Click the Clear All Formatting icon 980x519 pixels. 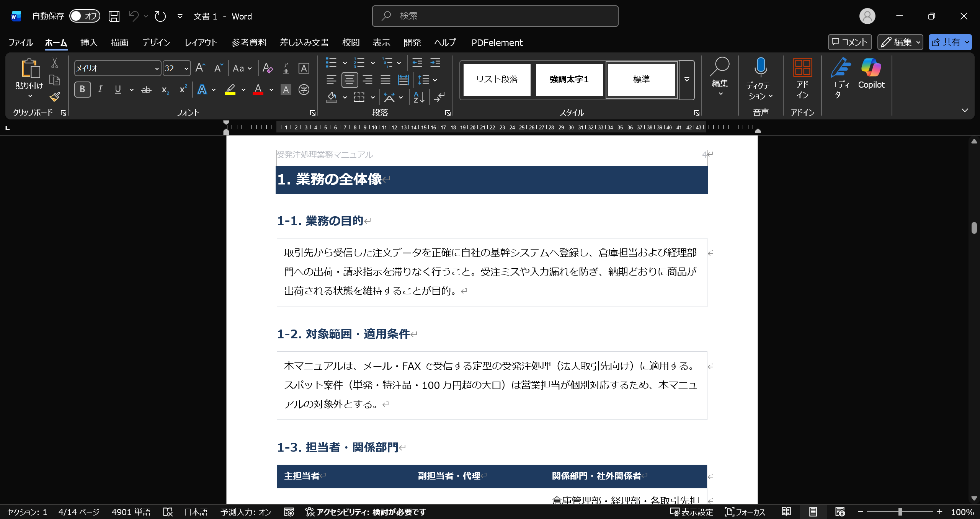268,68
